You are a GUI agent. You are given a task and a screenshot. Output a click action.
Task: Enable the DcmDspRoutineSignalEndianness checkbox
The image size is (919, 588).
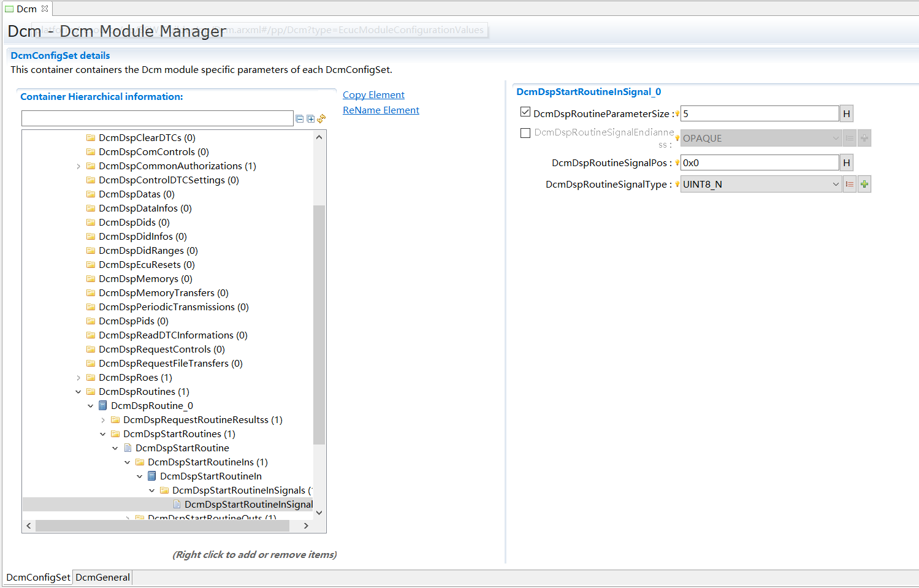[525, 133]
